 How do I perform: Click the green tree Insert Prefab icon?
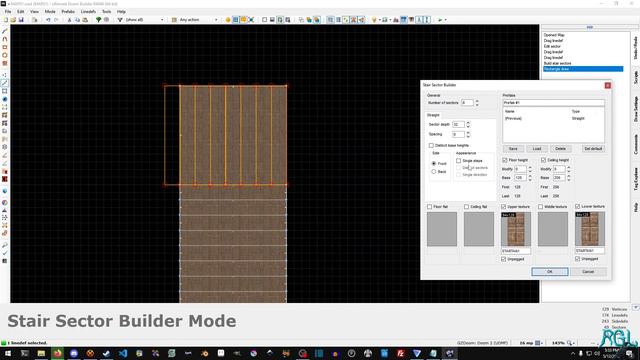pos(98,20)
